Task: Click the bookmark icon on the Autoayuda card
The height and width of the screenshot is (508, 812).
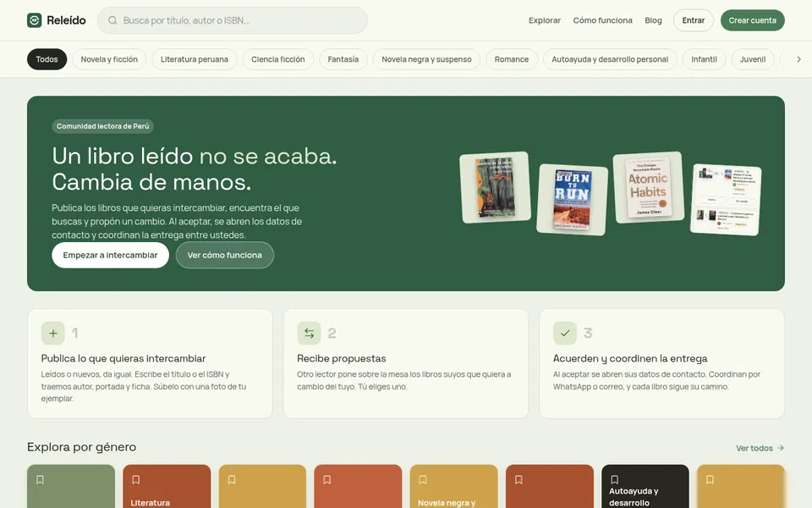Action: pyautogui.click(x=614, y=479)
